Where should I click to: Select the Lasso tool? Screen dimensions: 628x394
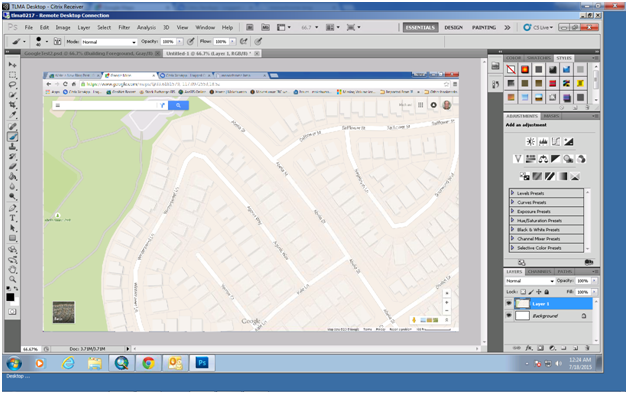point(12,85)
